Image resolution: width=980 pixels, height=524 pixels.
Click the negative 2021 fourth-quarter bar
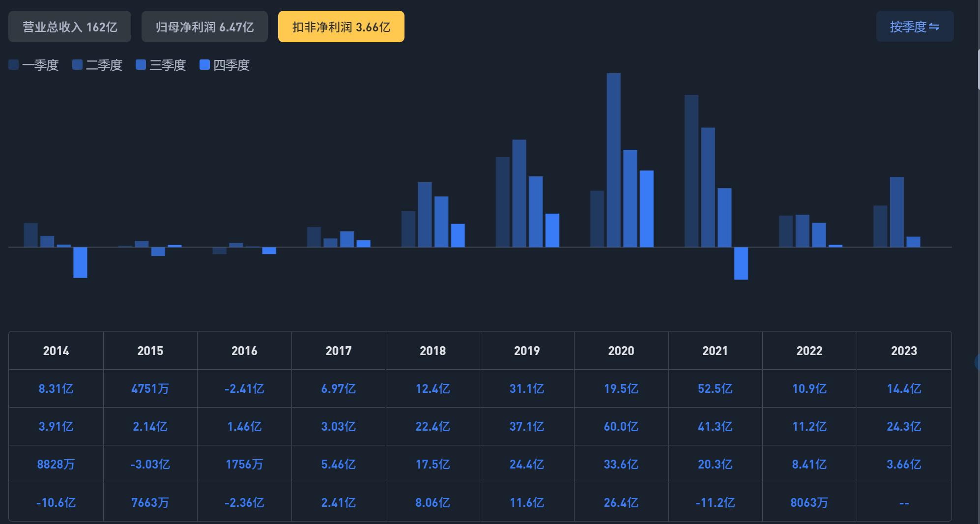click(741, 263)
